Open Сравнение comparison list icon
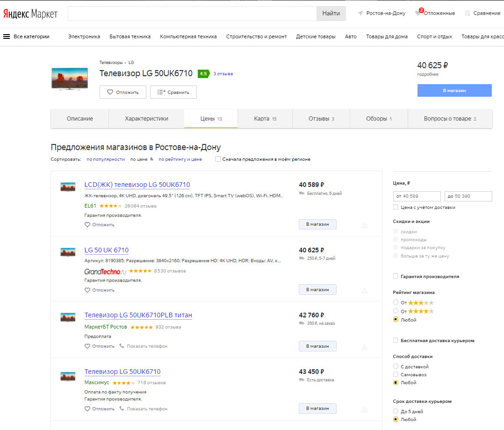 click(x=468, y=14)
